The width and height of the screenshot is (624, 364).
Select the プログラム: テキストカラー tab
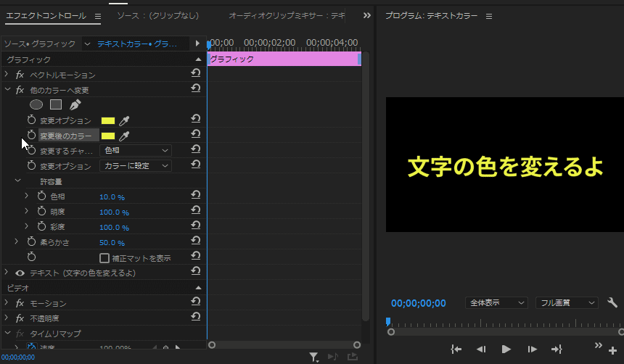pos(432,15)
